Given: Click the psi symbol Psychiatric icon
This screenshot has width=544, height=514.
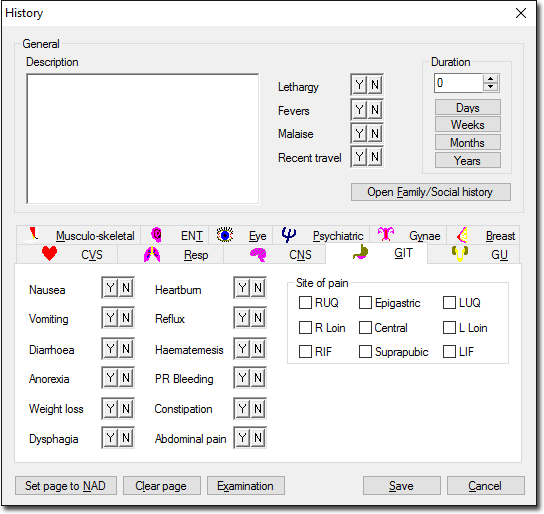Looking at the screenshot, I should (x=288, y=235).
